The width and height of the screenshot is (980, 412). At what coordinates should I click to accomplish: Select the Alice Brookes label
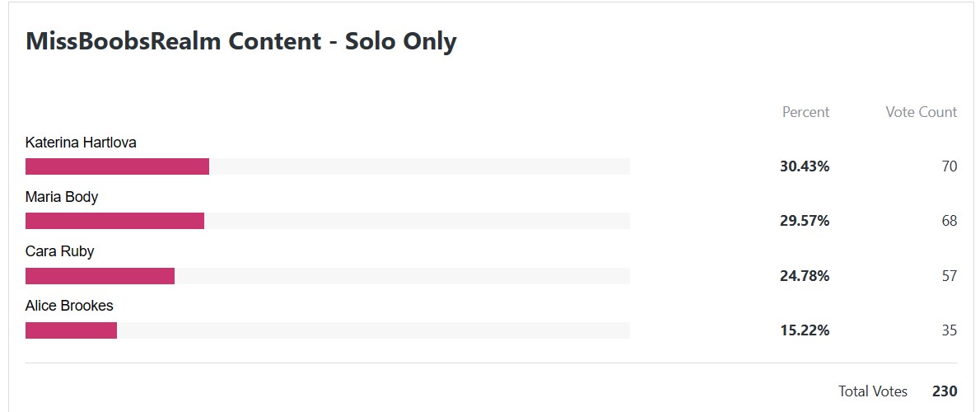69,306
